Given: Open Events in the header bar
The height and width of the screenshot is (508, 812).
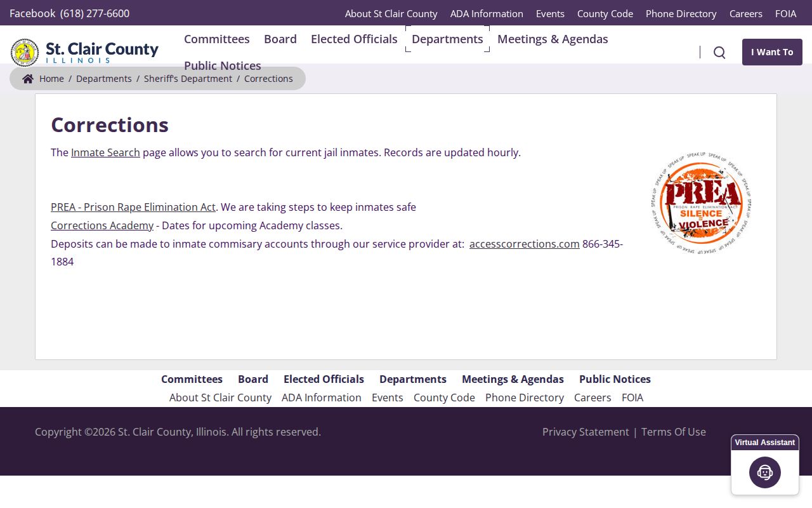Looking at the screenshot, I should point(550,13).
